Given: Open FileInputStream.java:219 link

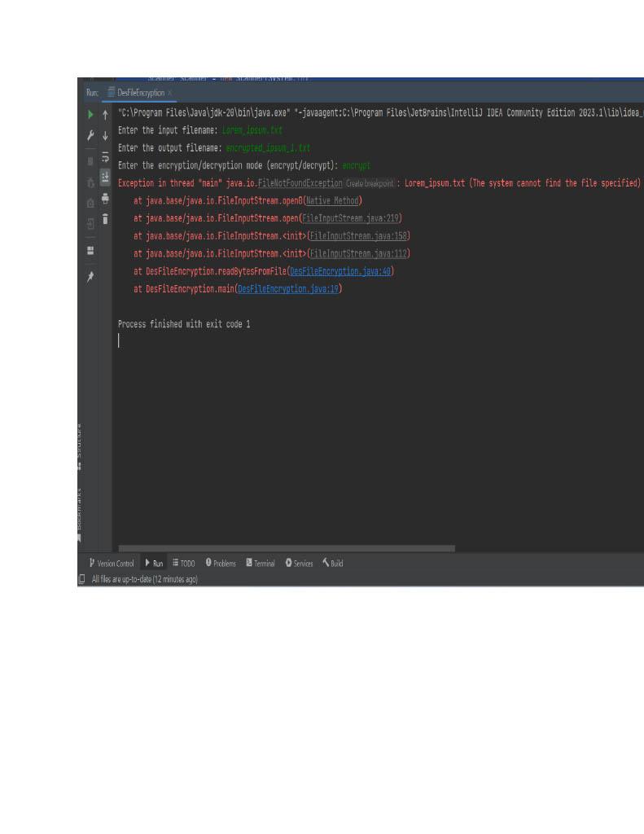Looking at the screenshot, I should [x=350, y=218].
